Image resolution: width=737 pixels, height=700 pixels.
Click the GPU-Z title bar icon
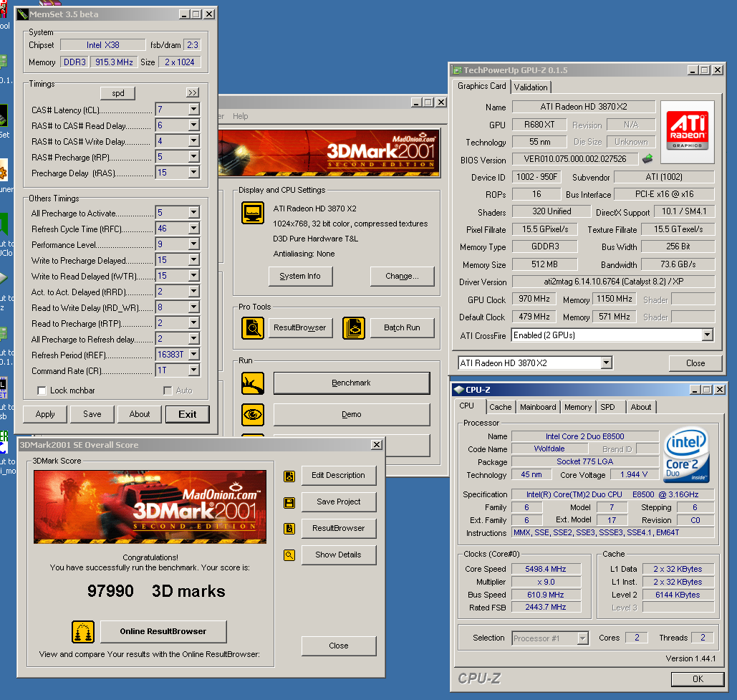[x=457, y=70]
